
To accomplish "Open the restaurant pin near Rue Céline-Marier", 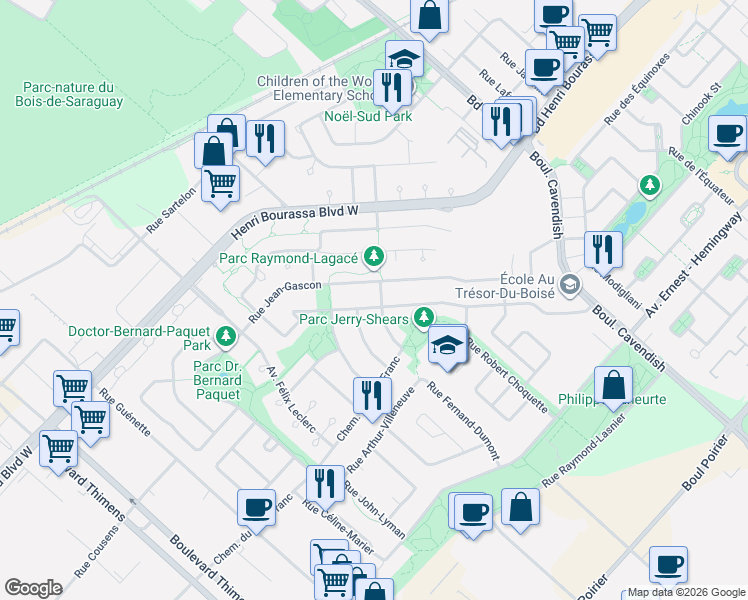I will coord(325,485).
